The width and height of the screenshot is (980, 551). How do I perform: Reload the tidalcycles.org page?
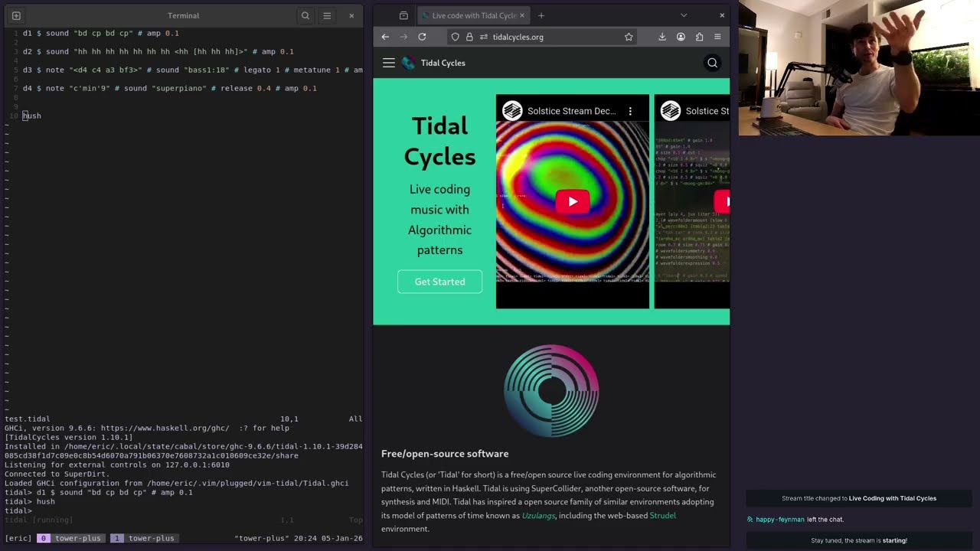(422, 37)
